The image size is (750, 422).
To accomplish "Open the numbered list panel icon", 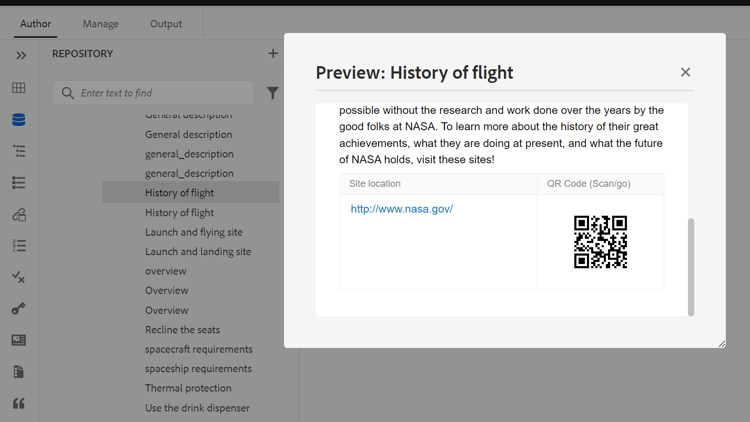I will click(19, 245).
